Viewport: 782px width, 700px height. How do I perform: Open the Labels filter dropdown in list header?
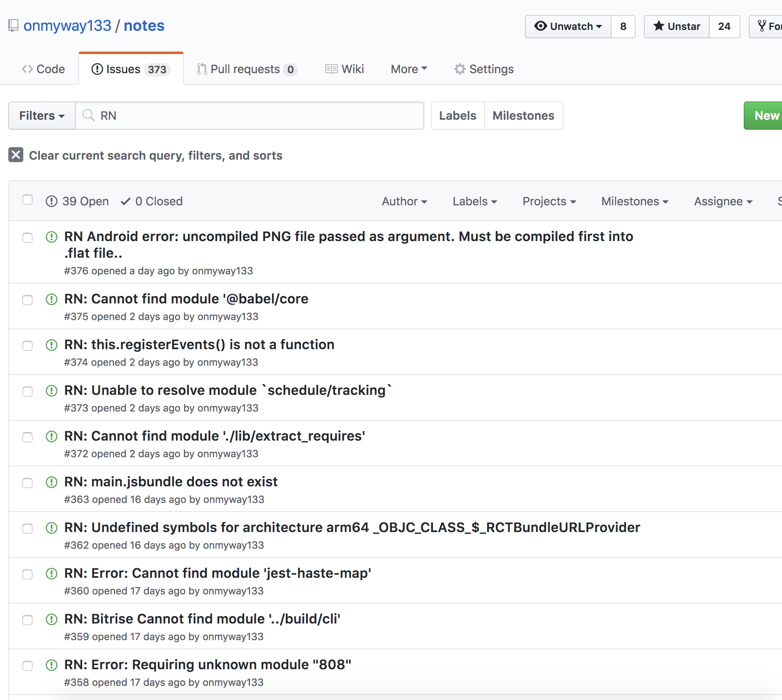point(475,201)
